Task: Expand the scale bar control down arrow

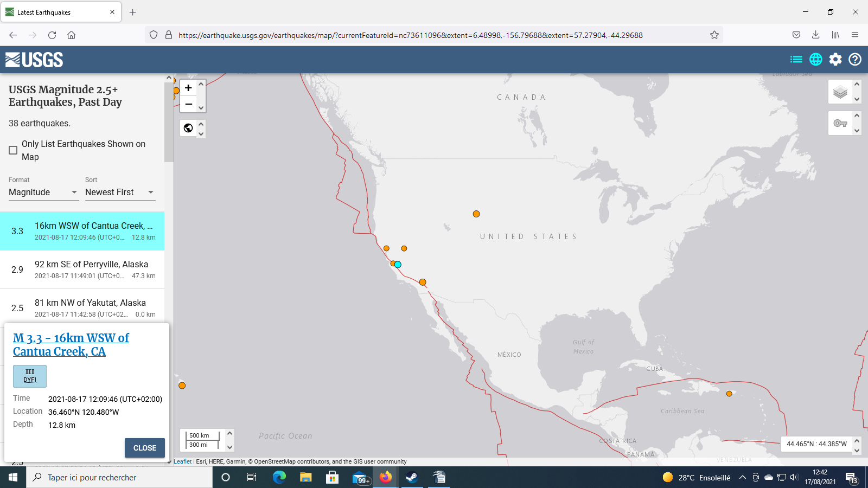Action: tap(229, 447)
